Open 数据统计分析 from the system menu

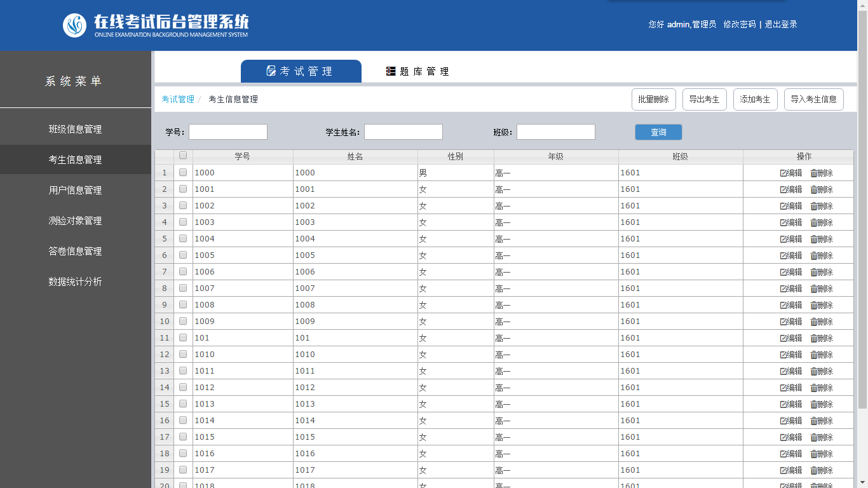(x=75, y=281)
